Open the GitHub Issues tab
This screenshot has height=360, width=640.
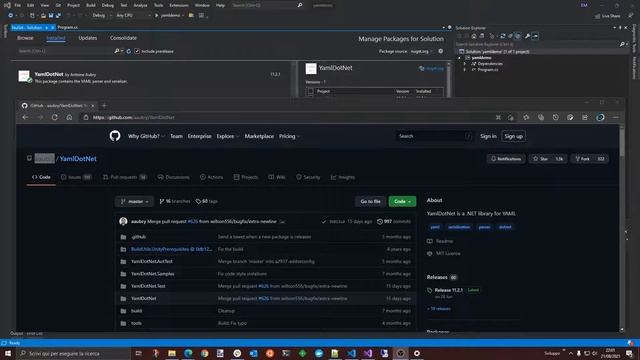(x=76, y=177)
